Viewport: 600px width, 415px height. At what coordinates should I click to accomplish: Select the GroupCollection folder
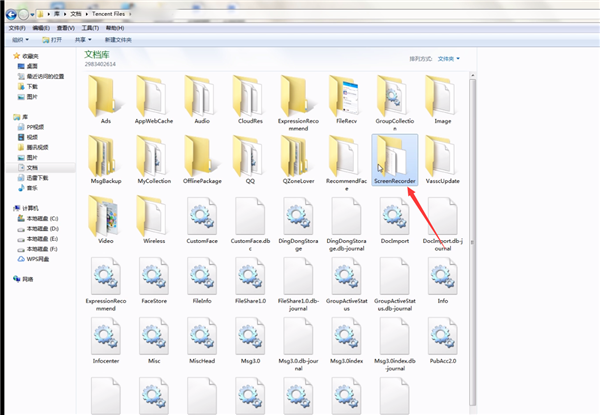(x=395, y=103)
